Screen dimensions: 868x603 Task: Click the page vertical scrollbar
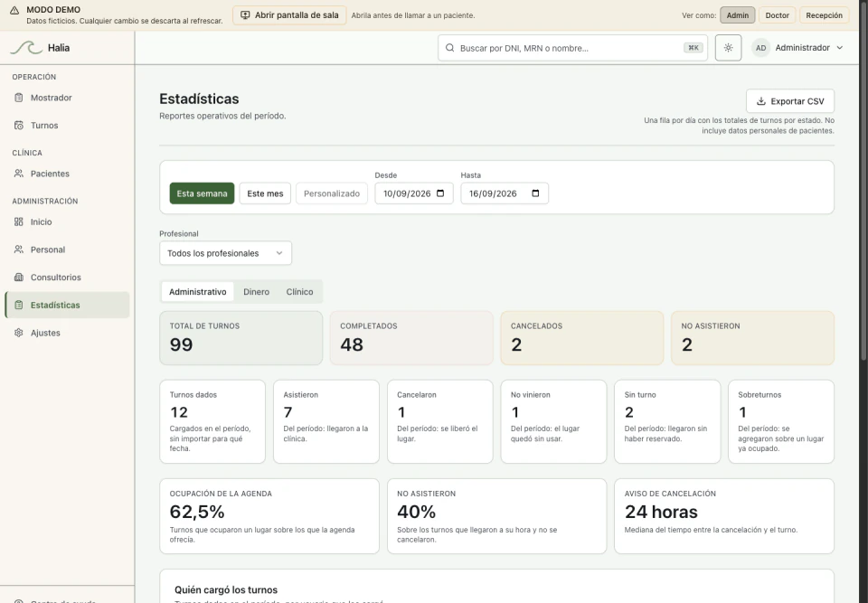(863, 183)
